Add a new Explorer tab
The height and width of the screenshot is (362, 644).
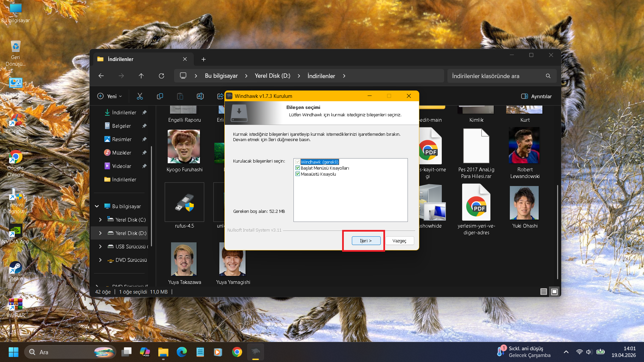pyautogui.click(x=204, y=59)
